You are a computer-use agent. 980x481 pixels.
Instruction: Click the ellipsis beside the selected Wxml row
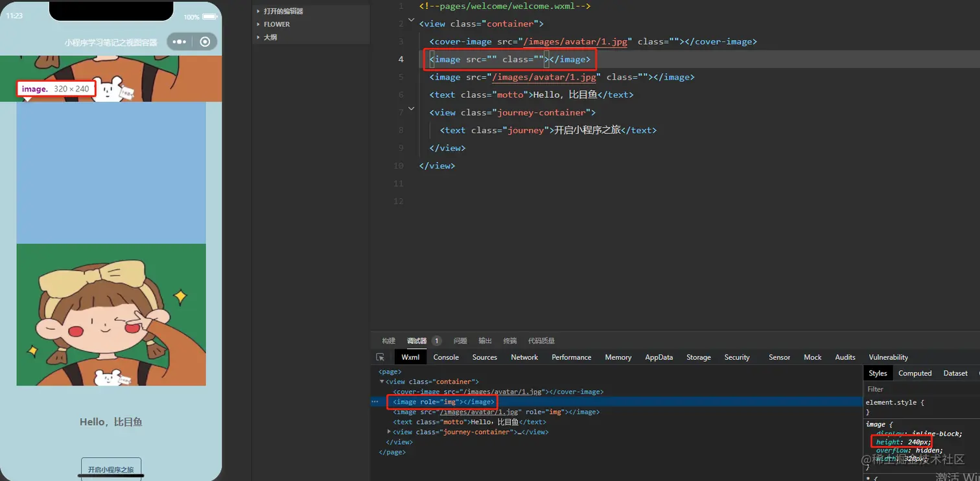[375, 402]
